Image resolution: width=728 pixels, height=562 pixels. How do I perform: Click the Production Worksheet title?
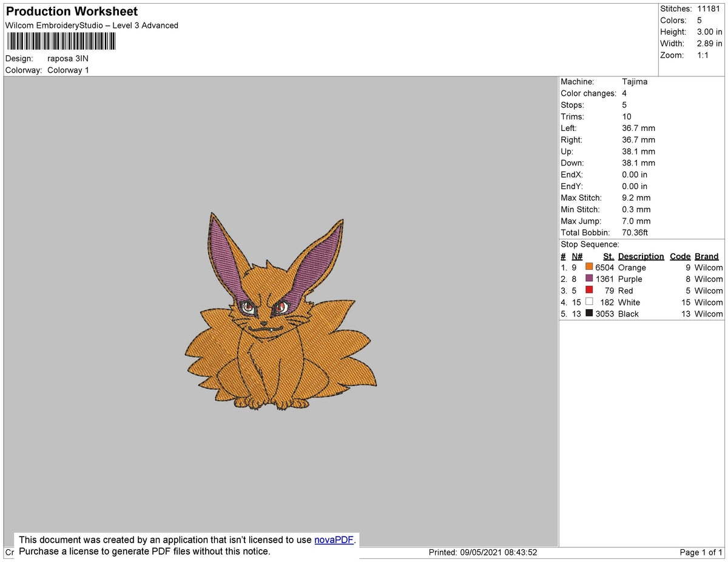coord(71,11)
